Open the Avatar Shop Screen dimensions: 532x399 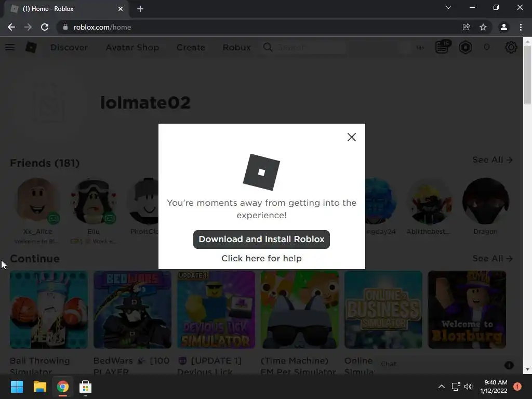(132, 47)
